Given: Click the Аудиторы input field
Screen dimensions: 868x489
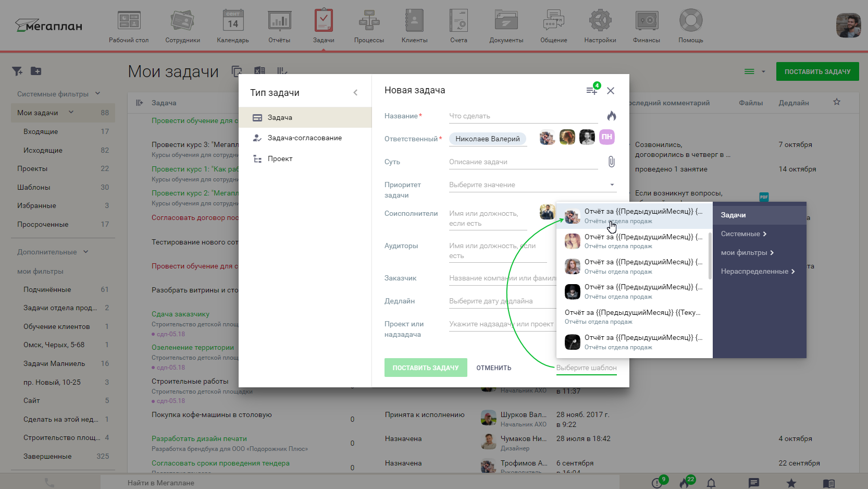Looking at the screenshot, I should 498,251.
